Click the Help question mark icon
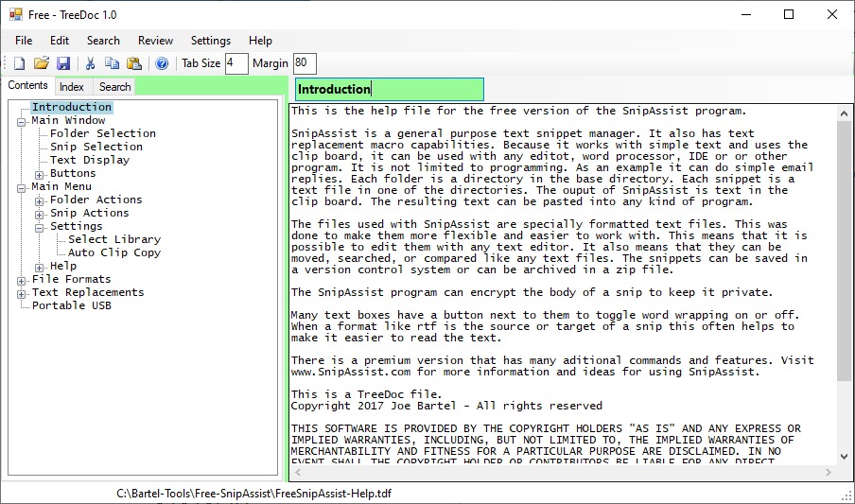 click(162, 63)
